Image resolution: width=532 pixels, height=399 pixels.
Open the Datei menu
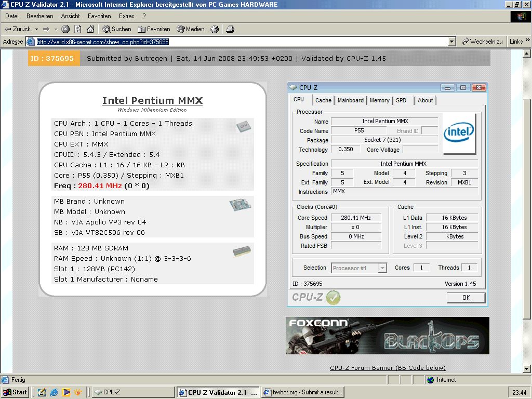12,16
